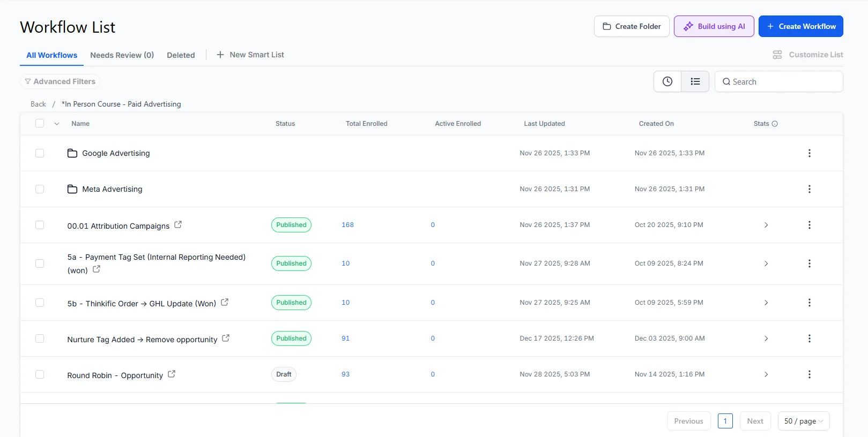The height and width of the screenshot is (437, 868).
Task: Open Customize List settings
Action: tap(808, 55)
